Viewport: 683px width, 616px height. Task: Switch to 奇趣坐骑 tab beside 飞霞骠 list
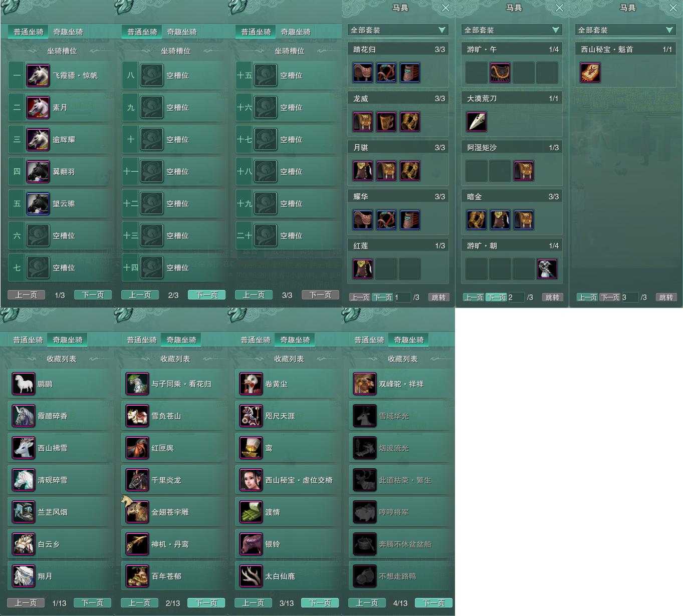pyautogui.click(x=68, y=32)
